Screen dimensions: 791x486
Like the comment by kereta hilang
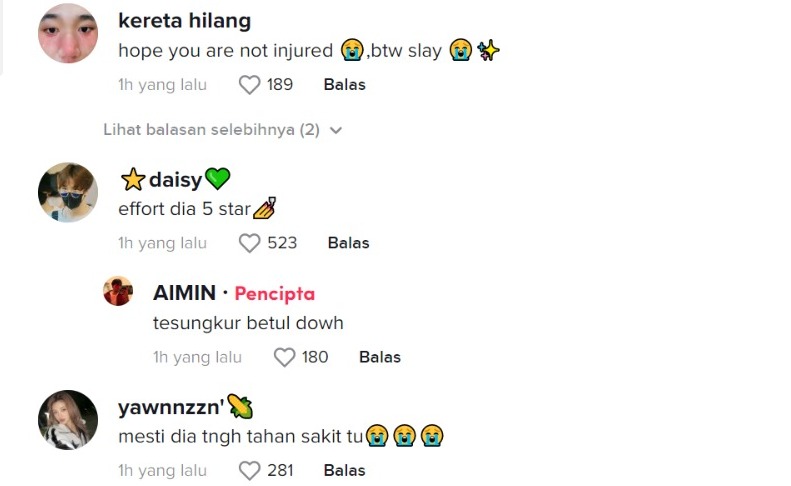249,85
